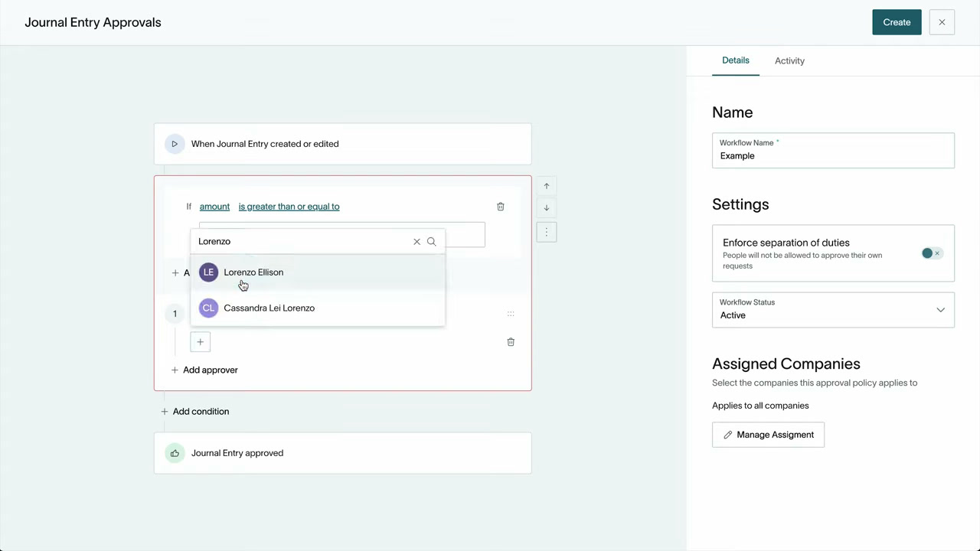Click the 'Journal Entry approved' end step
Viewport: 980px width, 551px height.
coord(342,453)
